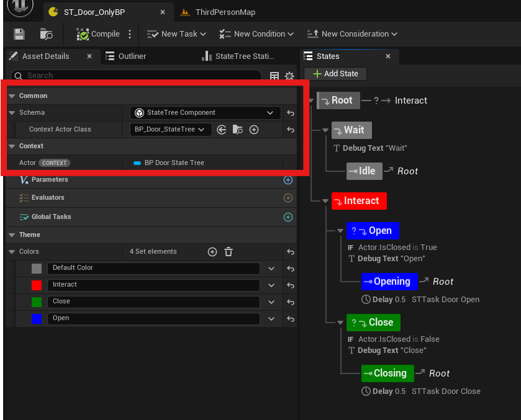The height and width of the screenshot is (420, 521).
Task: Switch to the Outliner tab
Action: [x=130, y=56]
